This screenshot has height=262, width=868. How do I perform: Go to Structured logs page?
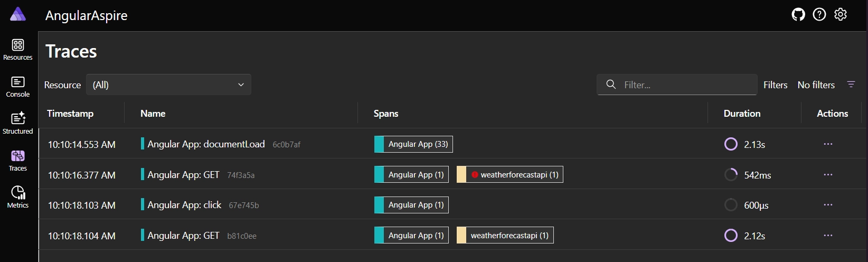[x=18, y=124]
